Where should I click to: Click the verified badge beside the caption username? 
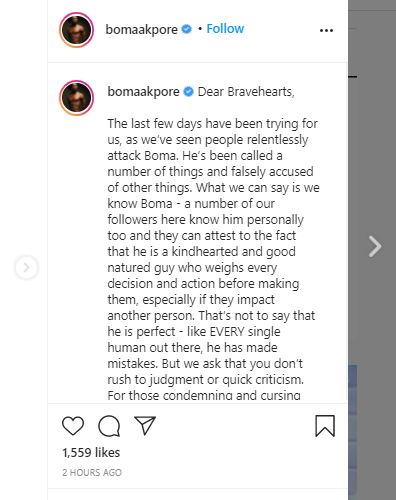(188, 91)
